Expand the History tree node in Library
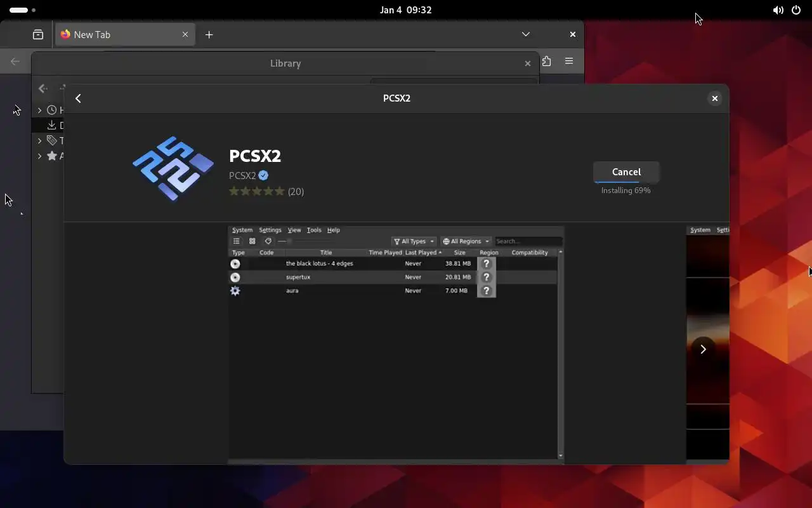The height and width of the screenshot is (508, 812). coord(39,110)
